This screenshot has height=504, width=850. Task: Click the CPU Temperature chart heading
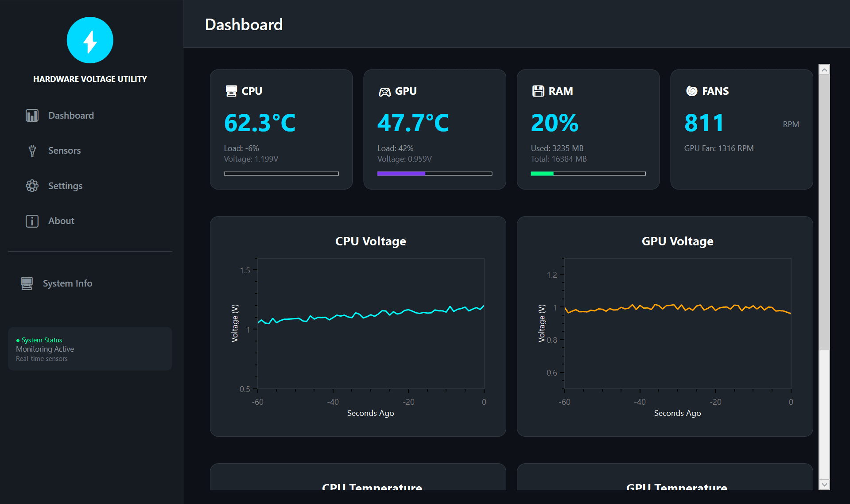[372, 487]
